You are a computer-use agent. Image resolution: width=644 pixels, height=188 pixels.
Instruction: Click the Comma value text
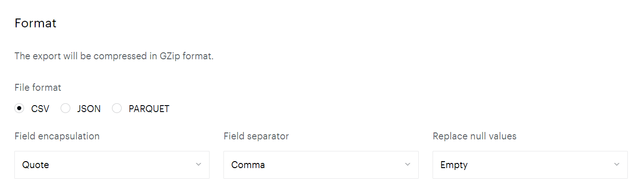click(x=248, y=165)
